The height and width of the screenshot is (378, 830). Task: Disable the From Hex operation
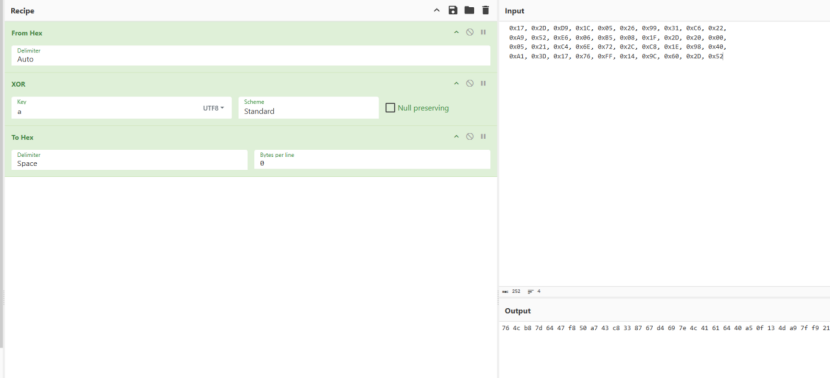470,32
